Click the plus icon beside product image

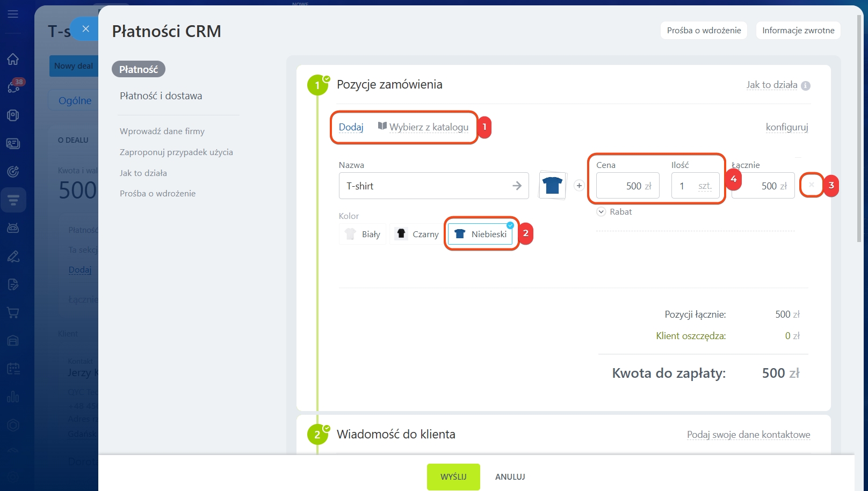click(579, 186)
